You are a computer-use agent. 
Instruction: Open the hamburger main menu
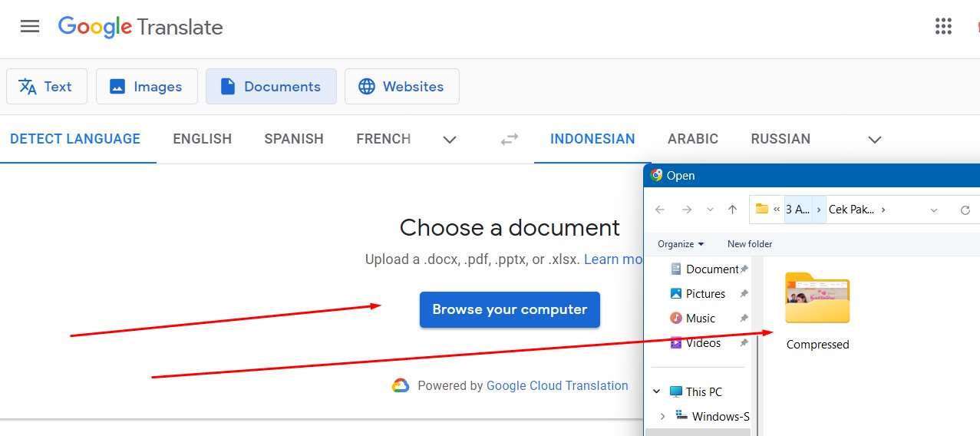(30, 26)
